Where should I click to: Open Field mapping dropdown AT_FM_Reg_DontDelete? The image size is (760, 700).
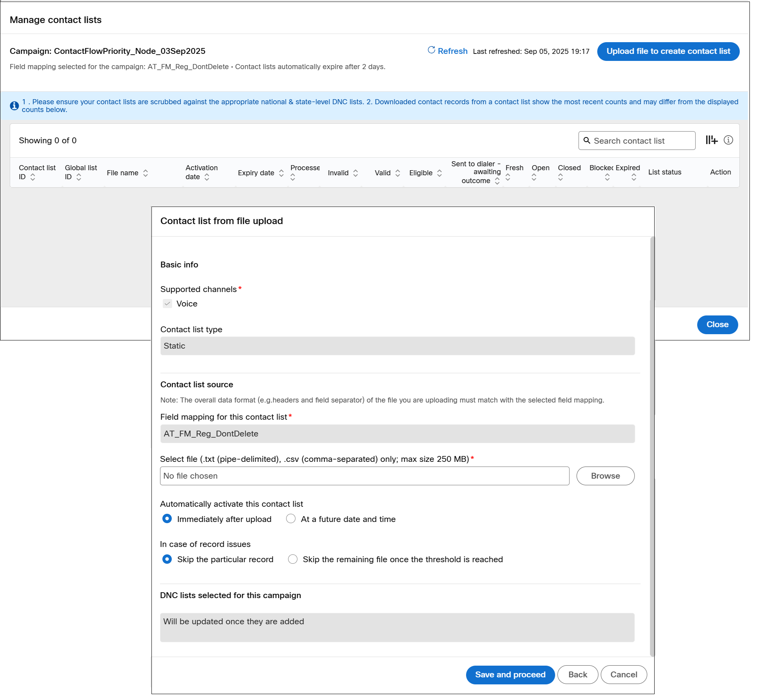pyautogui.click(x=397, y=433)
